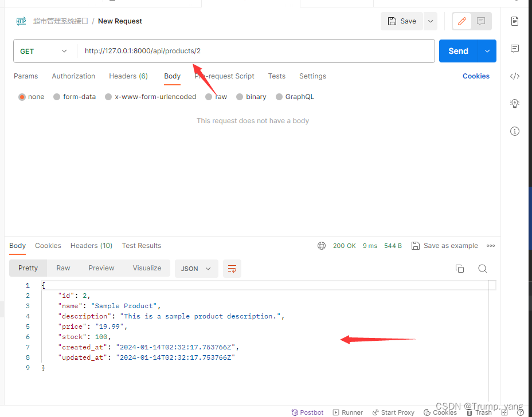Click the "created_at" response line
This screenshot has height=417, width=532.
tap(148, 347)
